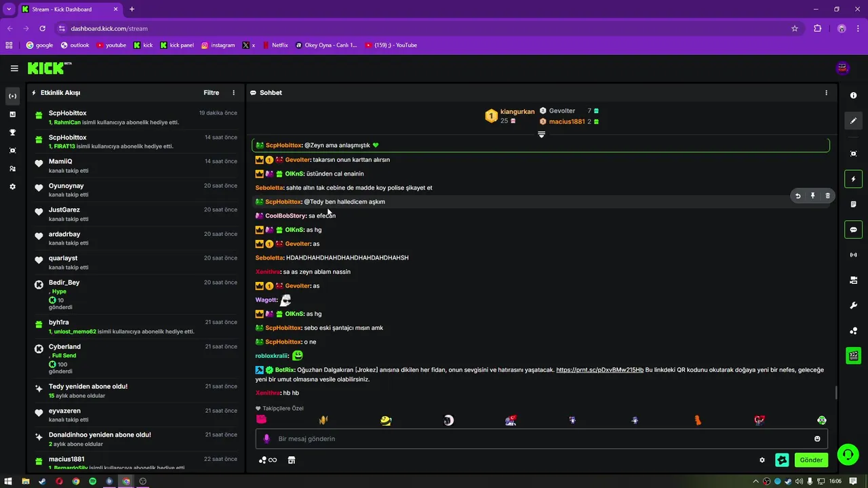Open Sohbet chat three-dot options menu
Viewport: 868px width, 488px height.
tap(826, 93)
